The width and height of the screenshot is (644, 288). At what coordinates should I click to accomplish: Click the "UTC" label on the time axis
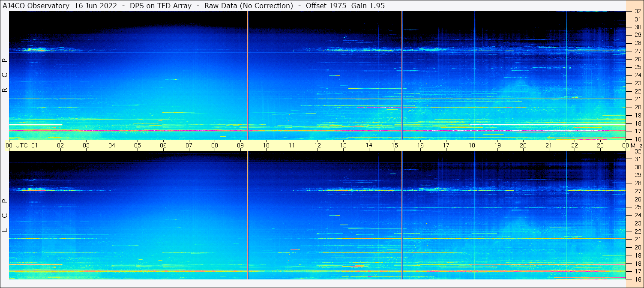click(21, 145)
